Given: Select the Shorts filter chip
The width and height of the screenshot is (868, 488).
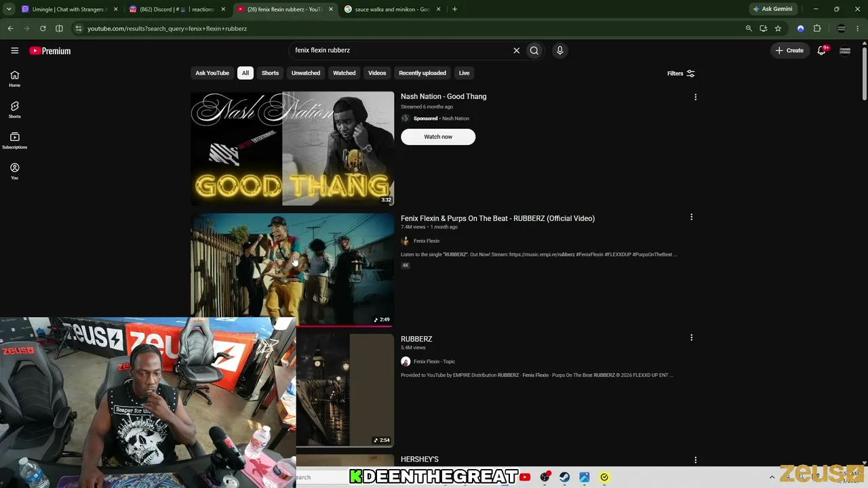Looking at the screenshot, I should 270,73.
